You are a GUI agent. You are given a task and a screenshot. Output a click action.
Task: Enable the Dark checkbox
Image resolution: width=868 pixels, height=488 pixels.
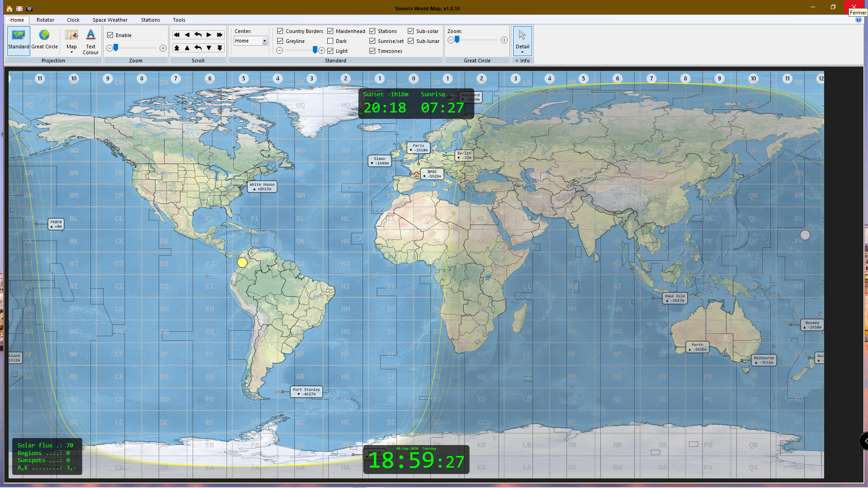coord(330,41)
